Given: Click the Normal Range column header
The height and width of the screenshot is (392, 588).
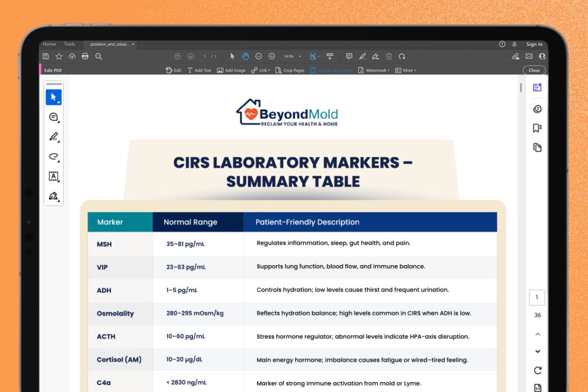Looking at the screenshot, I should [198, 222].
